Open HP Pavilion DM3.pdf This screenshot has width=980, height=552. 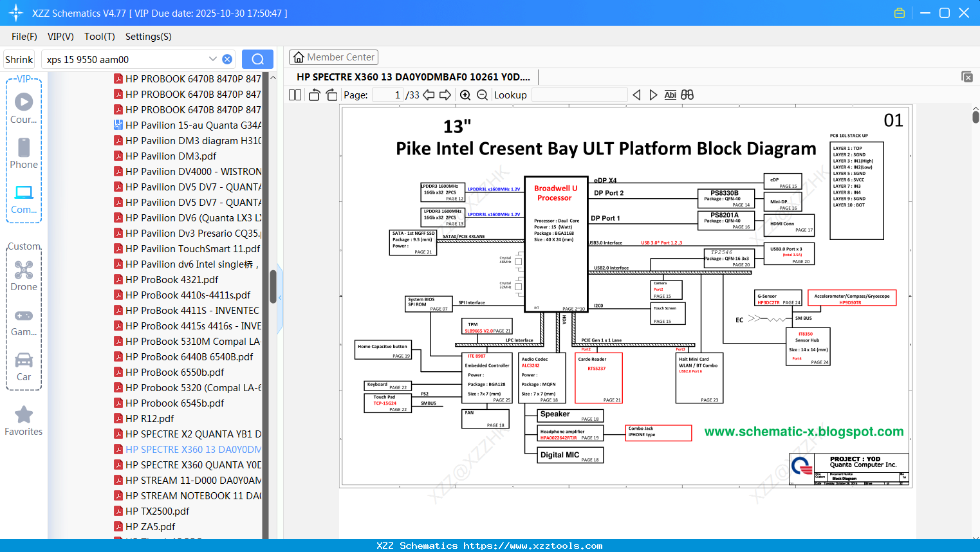(x=165, y=156)
